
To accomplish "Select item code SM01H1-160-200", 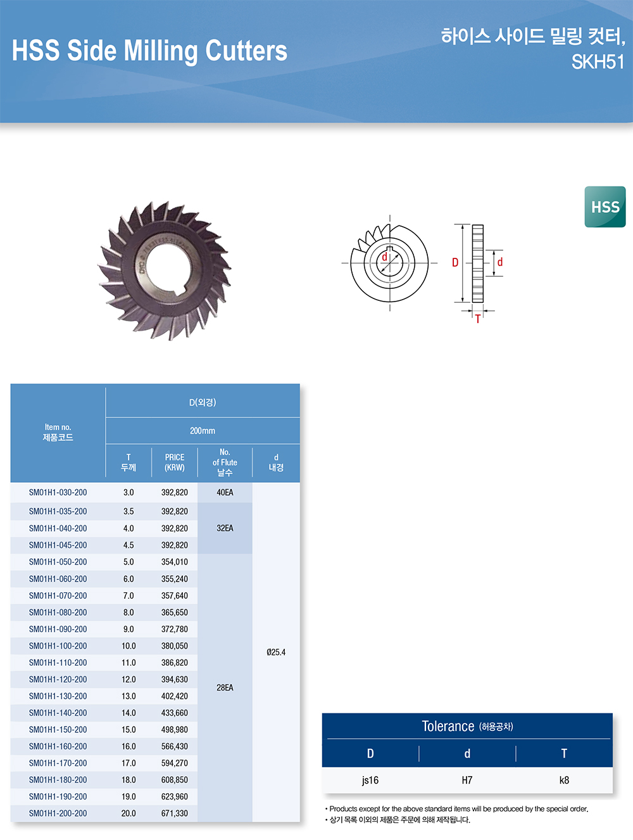I will [58, 746].
